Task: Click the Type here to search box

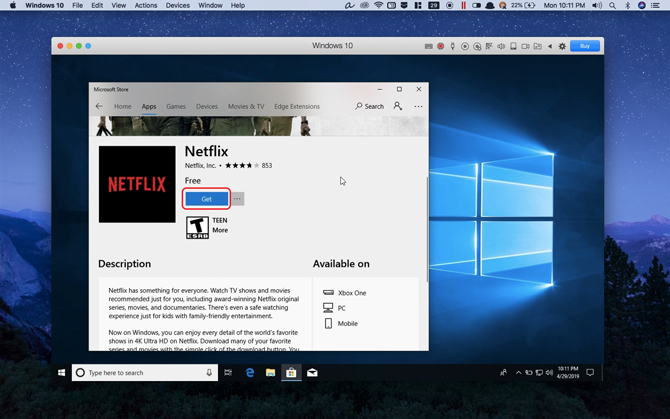Action: (145, 372)
